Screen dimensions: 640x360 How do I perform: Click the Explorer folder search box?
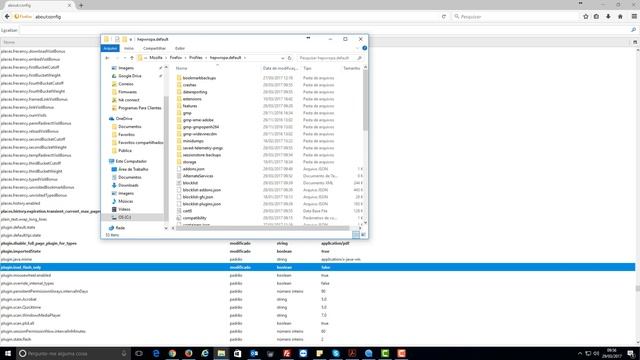click(x=329, y=58)
